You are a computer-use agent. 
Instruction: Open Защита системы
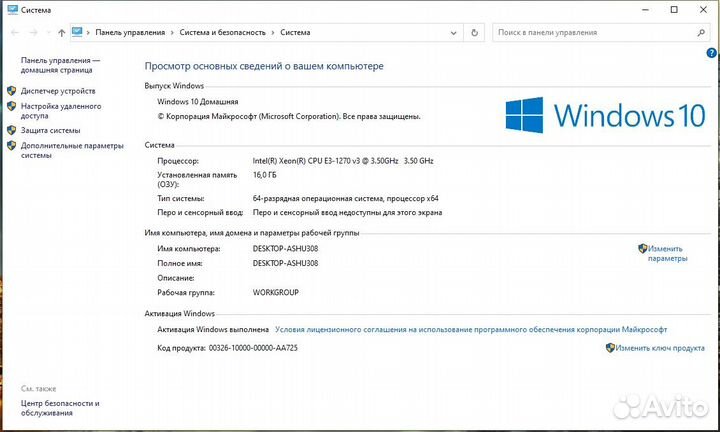(x=51, y=130)
